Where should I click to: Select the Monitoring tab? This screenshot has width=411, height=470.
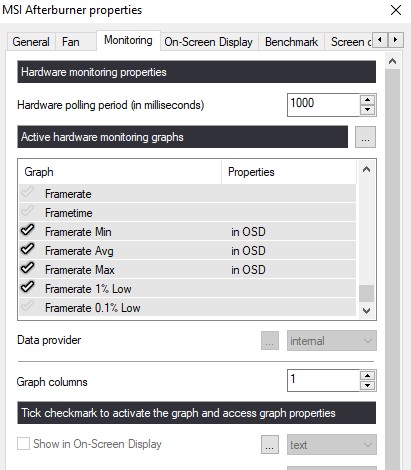coord(128,40)
